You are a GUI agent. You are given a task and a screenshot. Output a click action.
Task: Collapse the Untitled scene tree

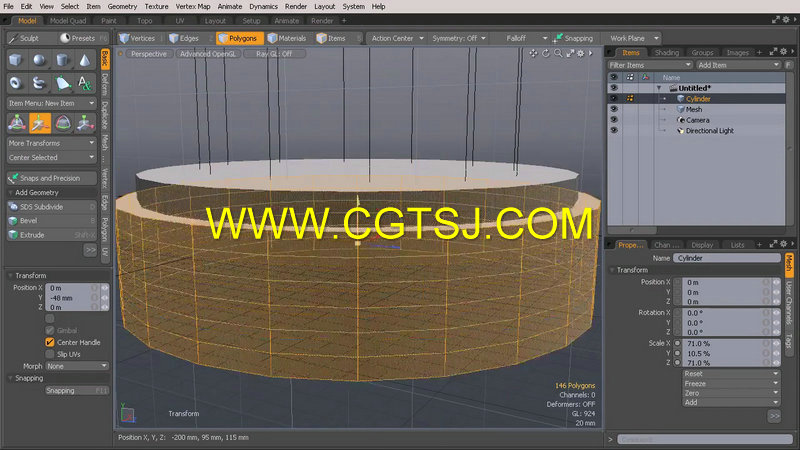tap(659, 88)
